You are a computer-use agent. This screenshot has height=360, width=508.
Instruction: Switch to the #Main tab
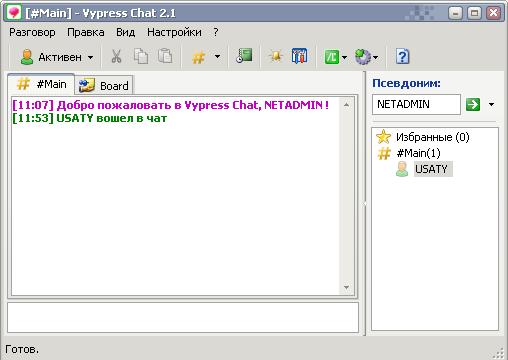coord(41,84)
